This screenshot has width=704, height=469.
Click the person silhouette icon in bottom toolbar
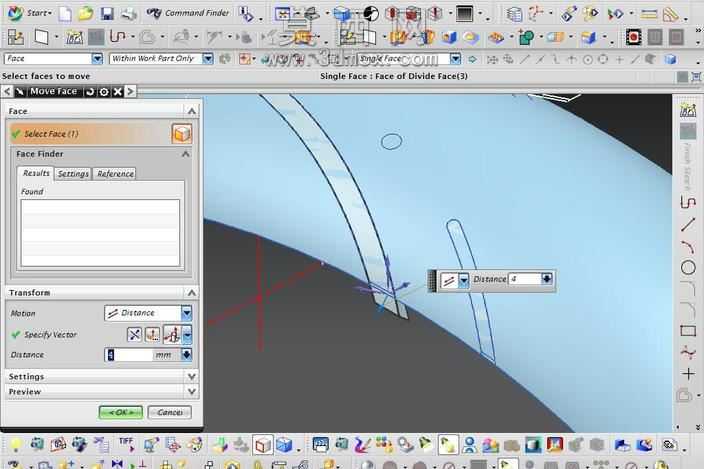pyautogui.click(x=470, y=445)
